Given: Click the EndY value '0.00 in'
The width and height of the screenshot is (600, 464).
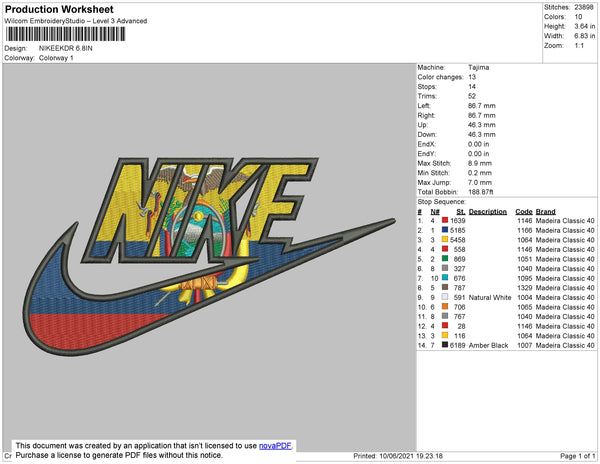Looking at the screenshot, I should tap(478, 154).
